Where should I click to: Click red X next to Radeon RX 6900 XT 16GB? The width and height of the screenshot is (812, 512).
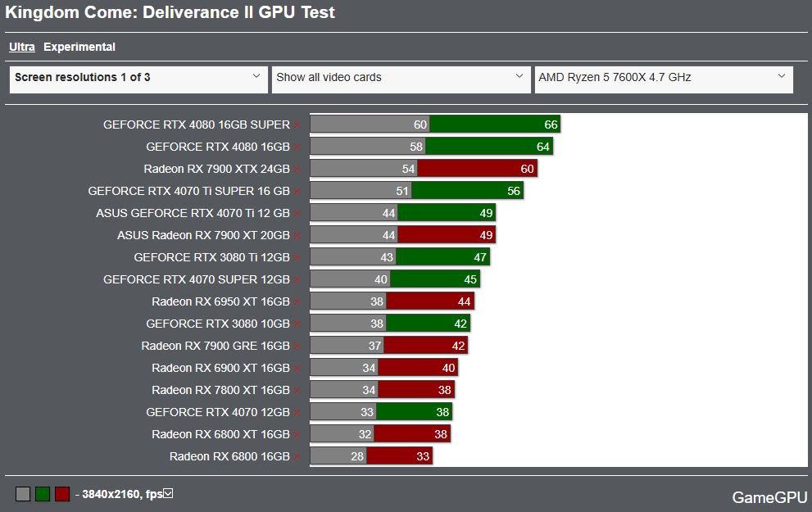pos(297,369)
